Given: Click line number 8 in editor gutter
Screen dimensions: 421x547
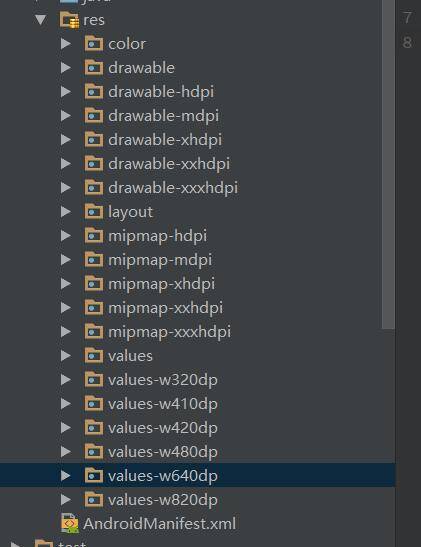Looking at the screenshot, I should point(407,43).
